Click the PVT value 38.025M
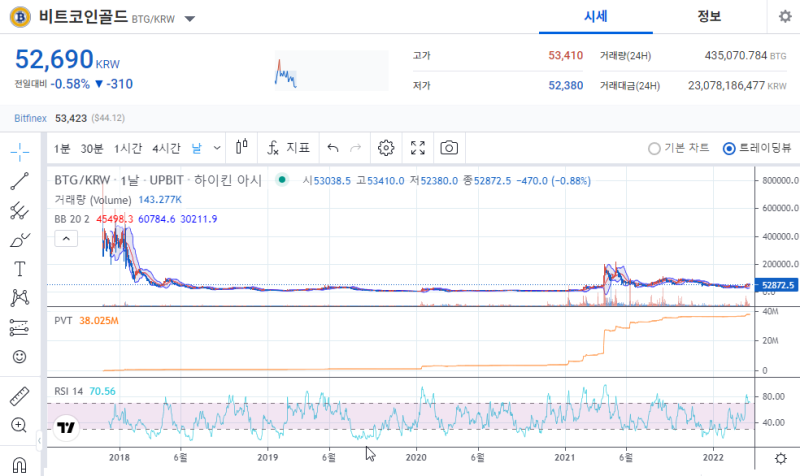The width and height of the screenshot is (800, 476). [x=98, y=320]
